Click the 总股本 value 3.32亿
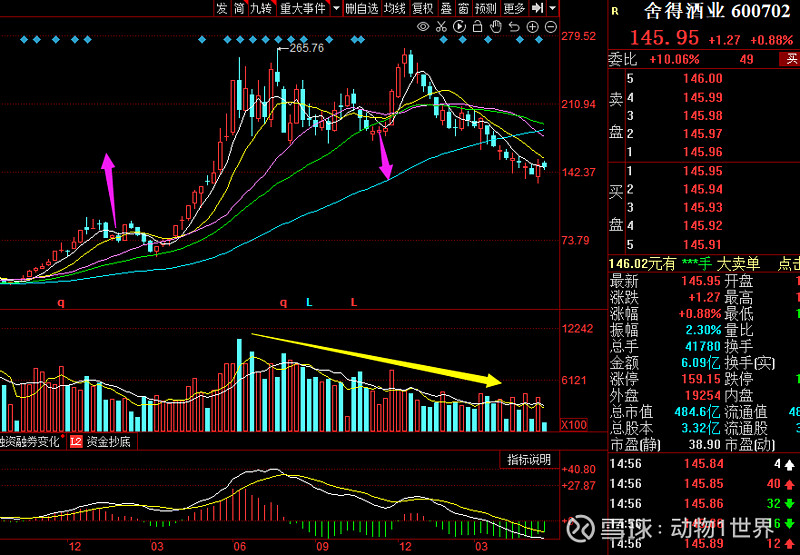 (x=702, y=428)
